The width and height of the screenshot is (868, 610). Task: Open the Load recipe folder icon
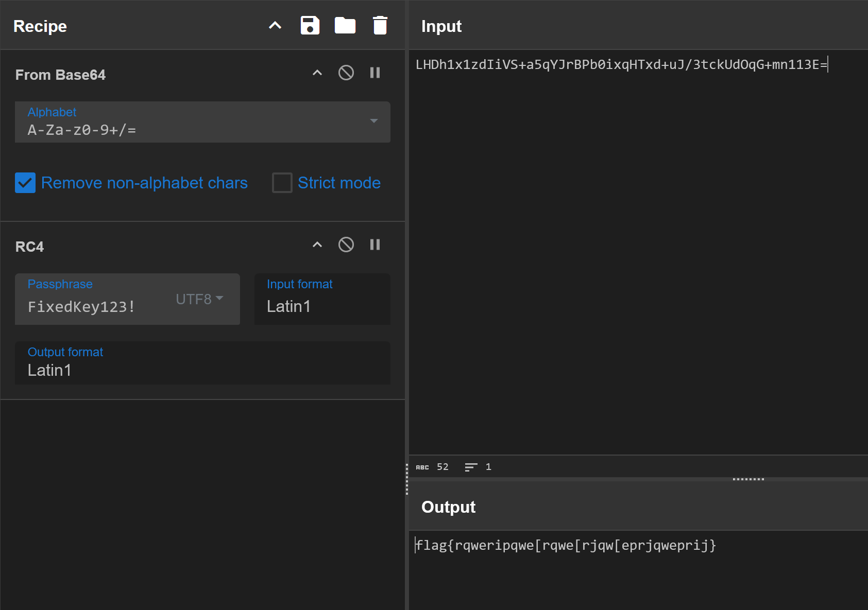pyautogui.click(x=345, y=25)
